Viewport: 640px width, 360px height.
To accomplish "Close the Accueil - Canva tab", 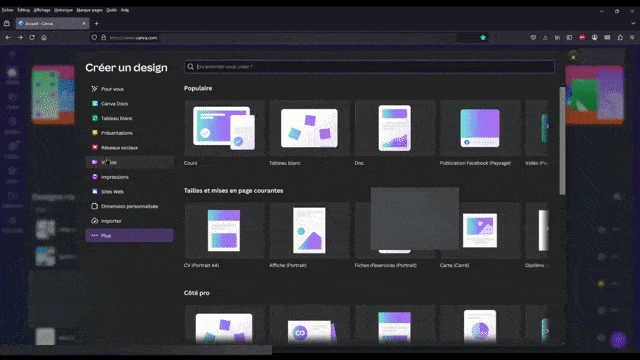I will (x=84, y=23).
